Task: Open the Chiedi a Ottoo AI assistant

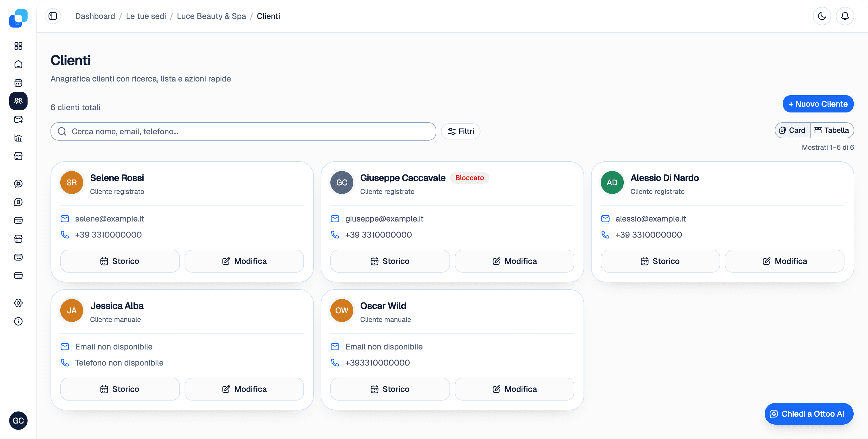Action: (809, 414)
